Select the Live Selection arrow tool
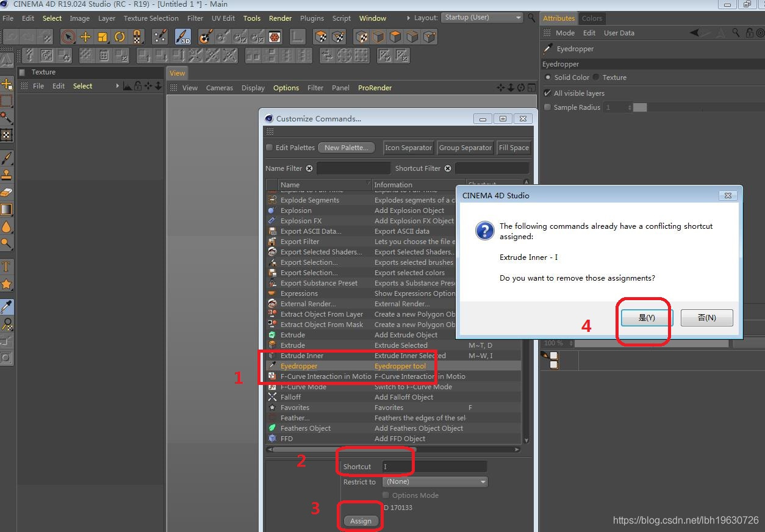 [x=68, y=37]
